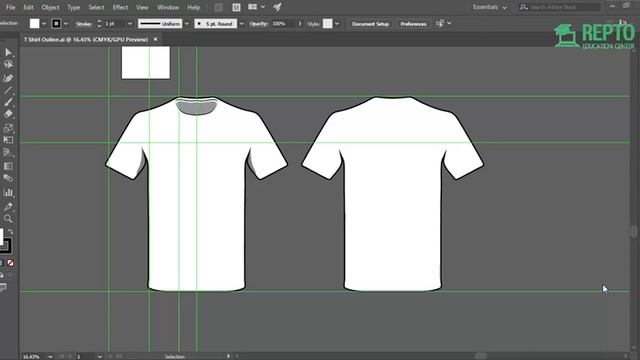Activate the Zoom magnifier tool

coord(8,219)
